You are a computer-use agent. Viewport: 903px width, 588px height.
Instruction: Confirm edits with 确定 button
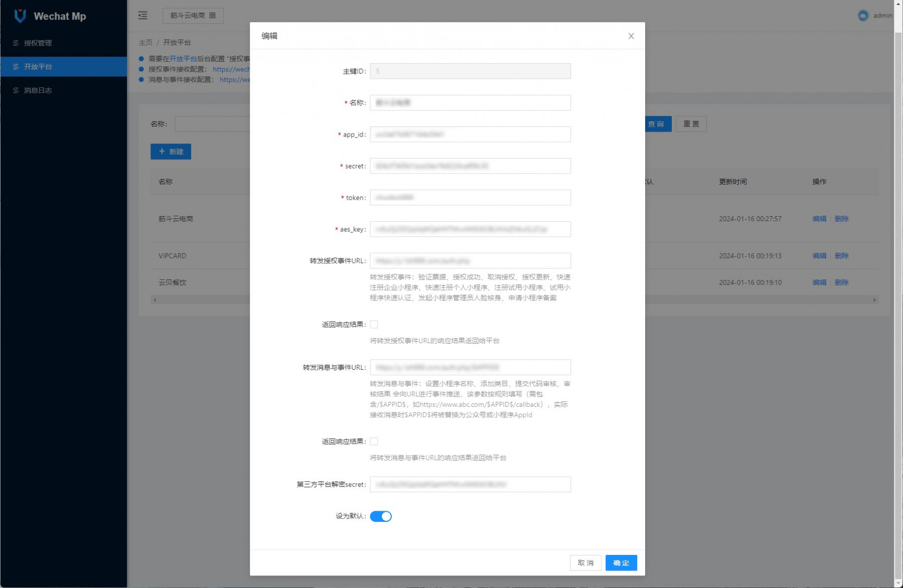(x=621, y=563)
